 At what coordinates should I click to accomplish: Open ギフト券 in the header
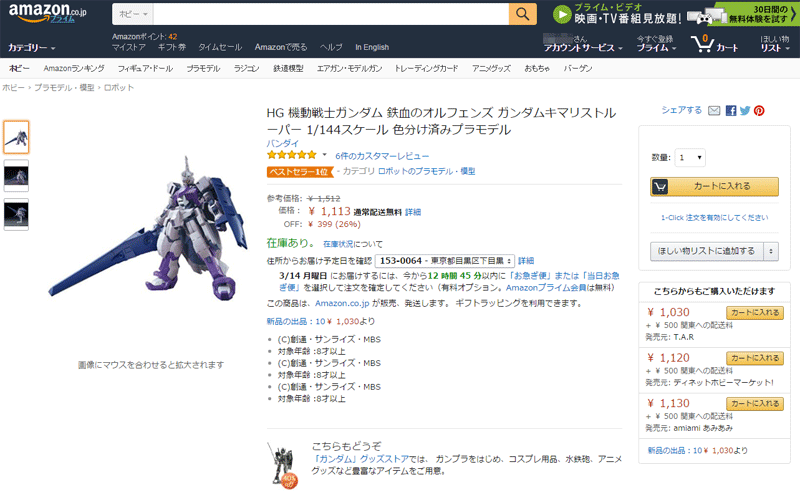click(x=171, y=47)
